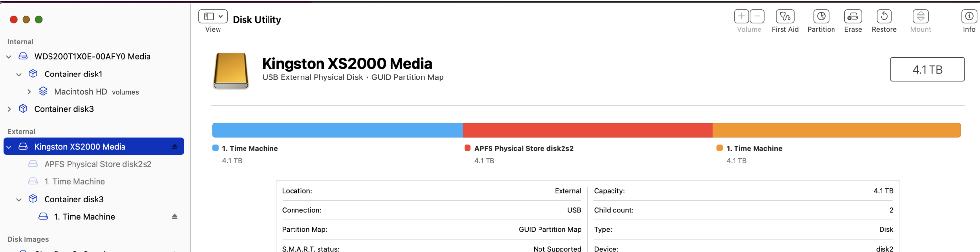Viewport: 980px width, 252px height.
Task: Click the large yellow external drive icon
Action: tap(231, 71)
